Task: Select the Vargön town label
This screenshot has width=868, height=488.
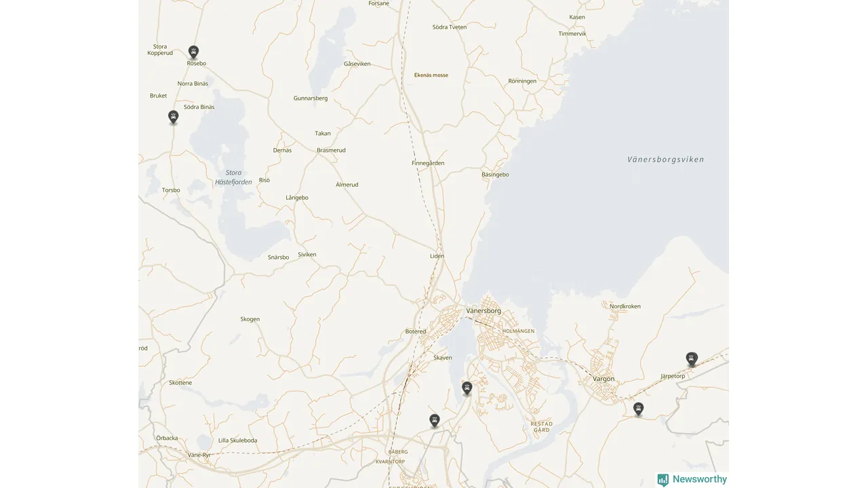Action: 604,379
